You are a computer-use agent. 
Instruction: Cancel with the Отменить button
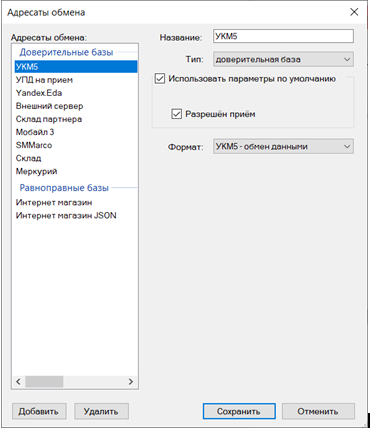(318, 411)
